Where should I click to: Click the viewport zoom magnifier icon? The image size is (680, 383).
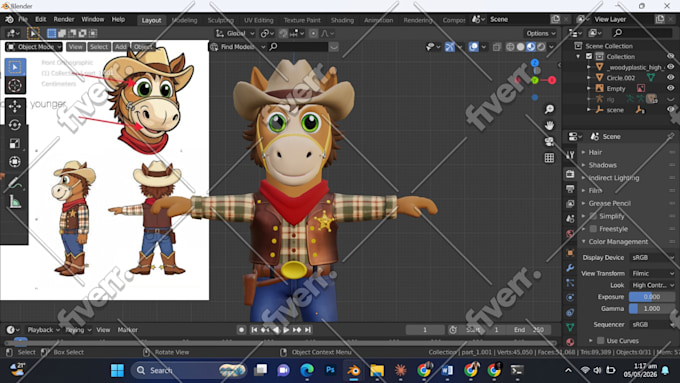pyautogui.click(x=549, y=109)
